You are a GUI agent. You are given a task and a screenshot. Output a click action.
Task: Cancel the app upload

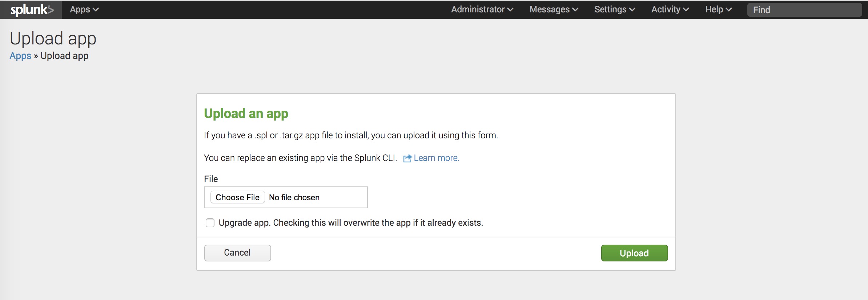(237, 253)
